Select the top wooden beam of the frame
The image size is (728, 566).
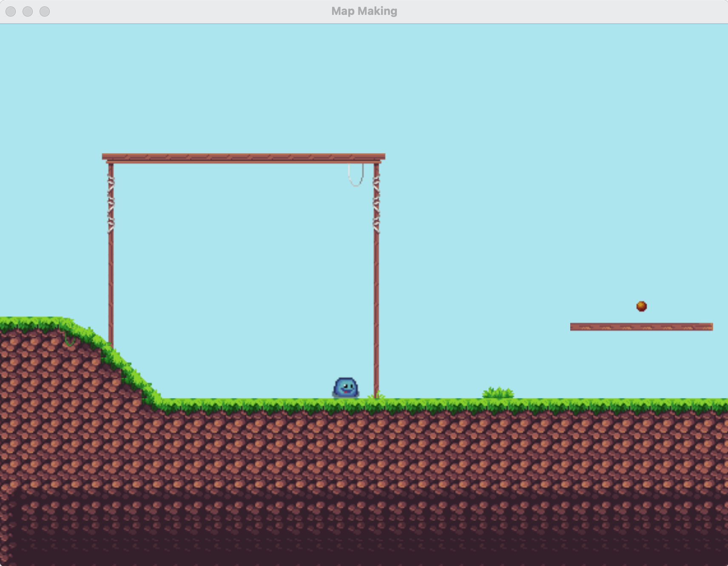[243, 157]
